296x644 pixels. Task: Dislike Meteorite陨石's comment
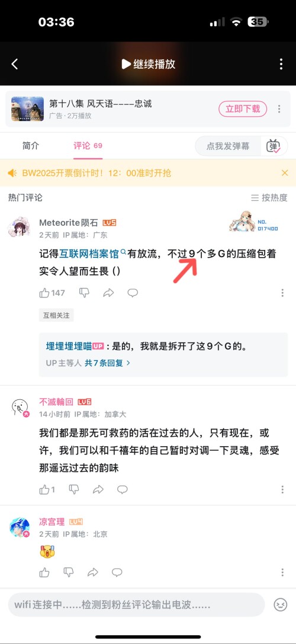(x=84, y=293)
